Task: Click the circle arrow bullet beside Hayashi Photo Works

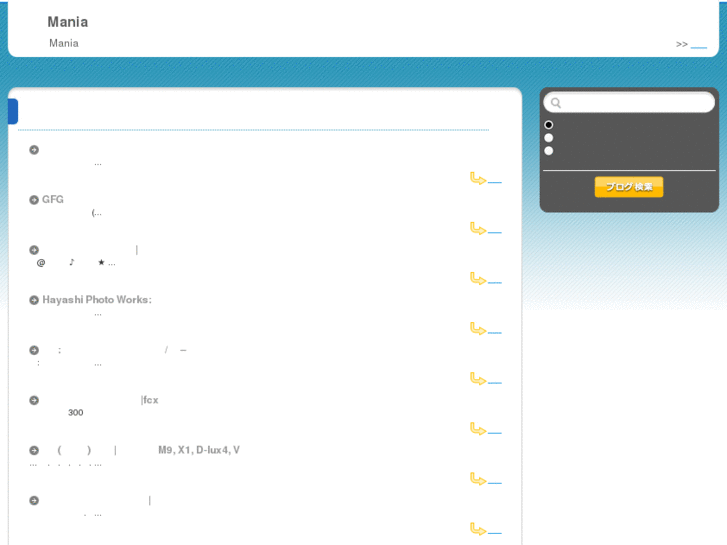Action: [x=34, y=300]
